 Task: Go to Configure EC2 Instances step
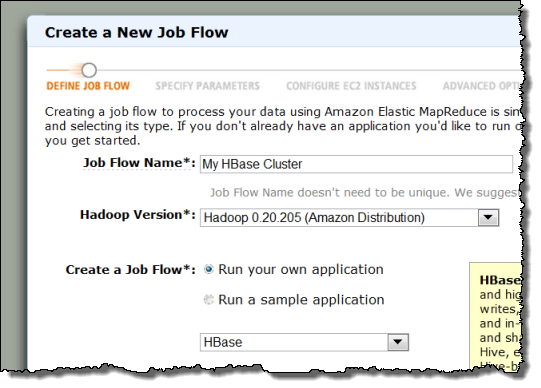point(351,86)
